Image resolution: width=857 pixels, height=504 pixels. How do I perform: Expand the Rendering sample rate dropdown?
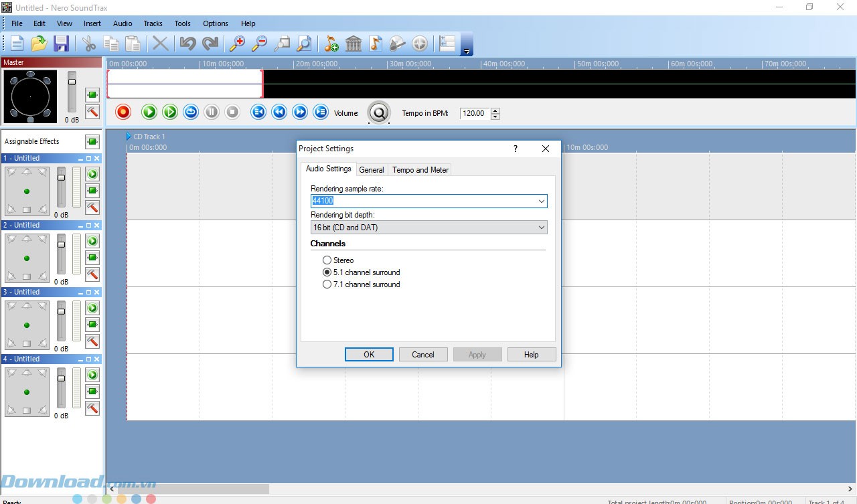pyautogui.click(x=541, y=201)
